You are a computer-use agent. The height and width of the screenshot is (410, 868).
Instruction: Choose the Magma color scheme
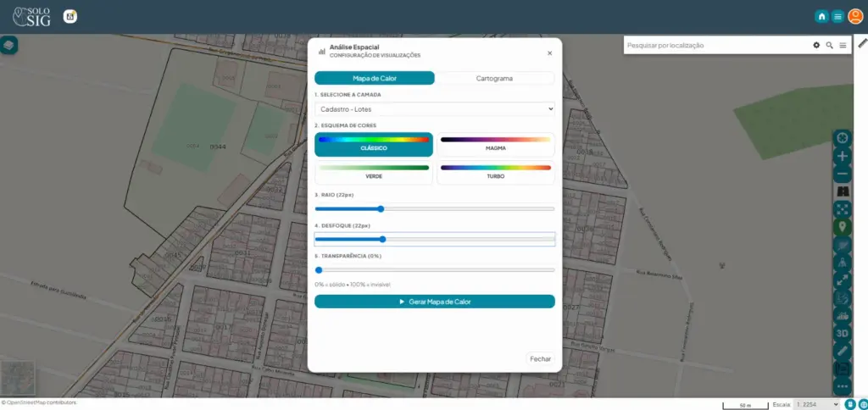pos(495,144)
